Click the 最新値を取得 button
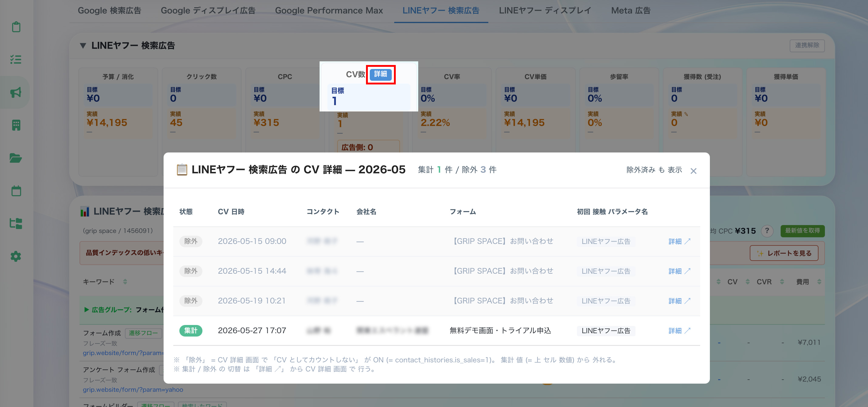This screenshot has width=868, height=407. click(802, 231)
